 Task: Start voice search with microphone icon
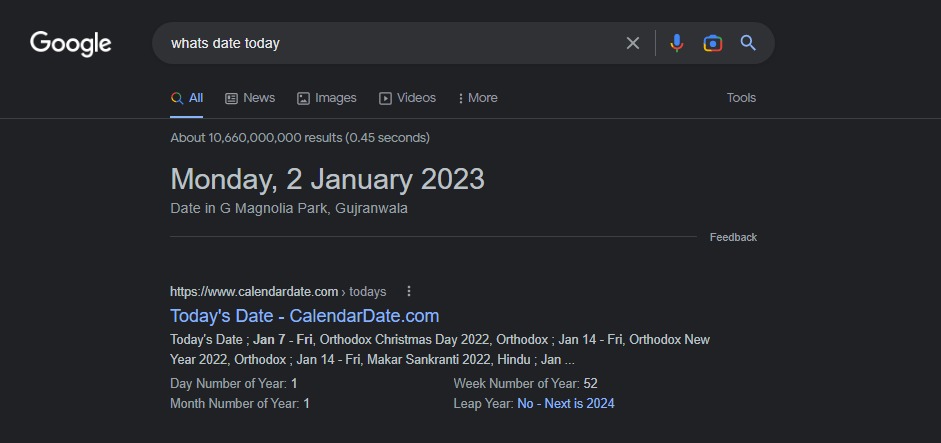676,43
